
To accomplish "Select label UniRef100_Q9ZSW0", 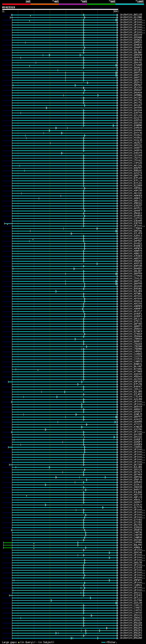I will pos(131,540).
